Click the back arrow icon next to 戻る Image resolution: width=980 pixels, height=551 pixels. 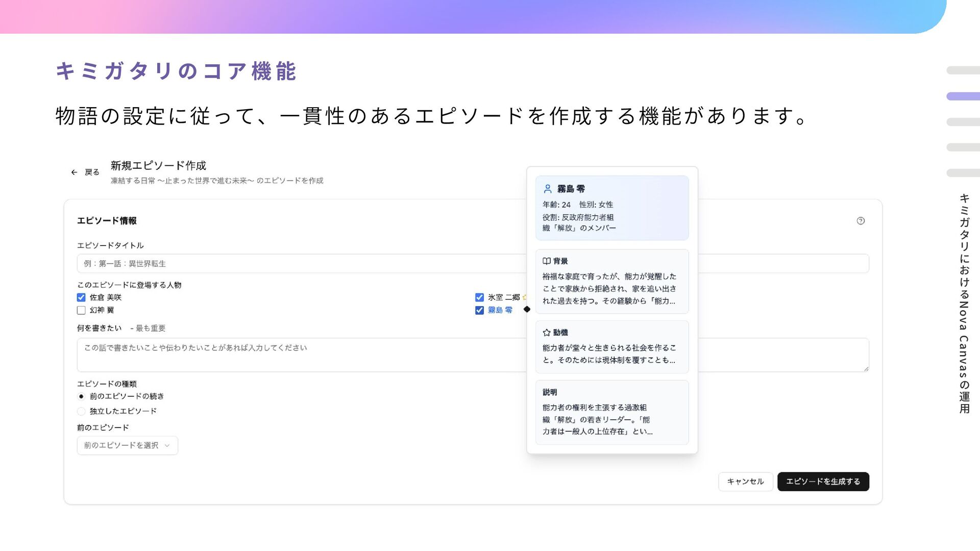pos(74,172)
